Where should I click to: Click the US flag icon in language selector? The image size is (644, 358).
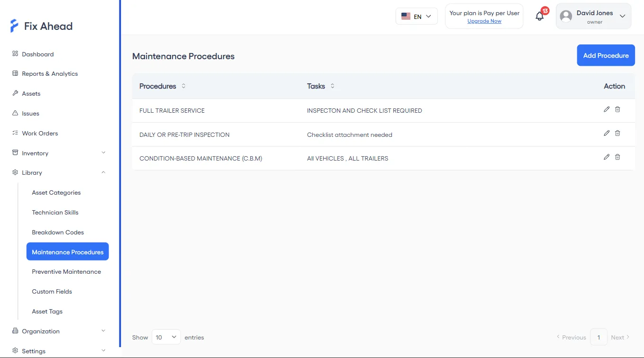tap(406, 16)
